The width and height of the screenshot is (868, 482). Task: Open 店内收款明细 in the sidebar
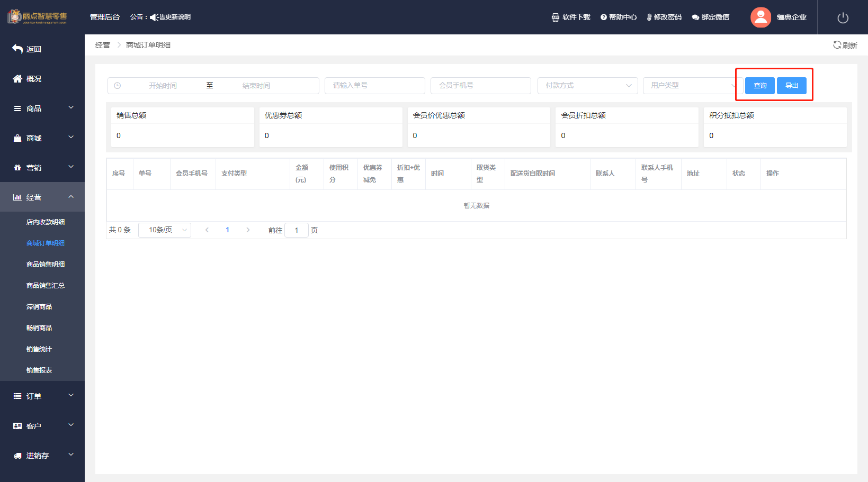46,222
